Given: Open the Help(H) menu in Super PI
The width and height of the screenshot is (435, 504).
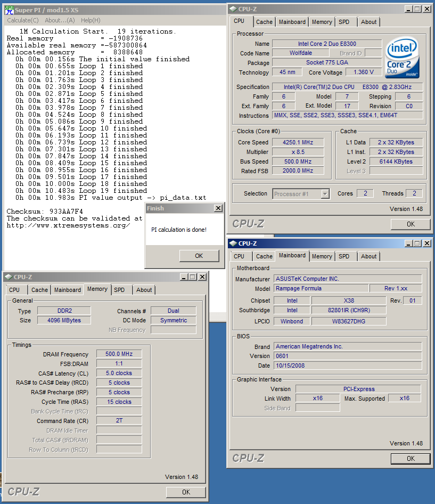Looking at the screenshot, I should 91,20.
